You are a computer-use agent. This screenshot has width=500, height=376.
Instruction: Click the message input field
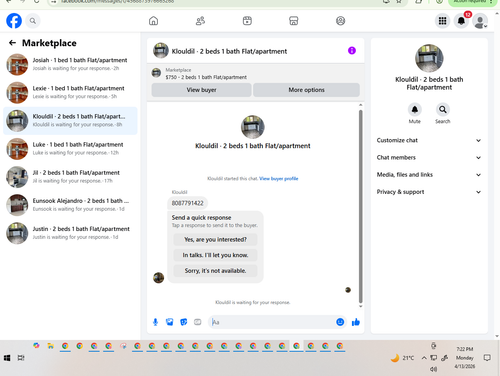(x=272, y=322)
